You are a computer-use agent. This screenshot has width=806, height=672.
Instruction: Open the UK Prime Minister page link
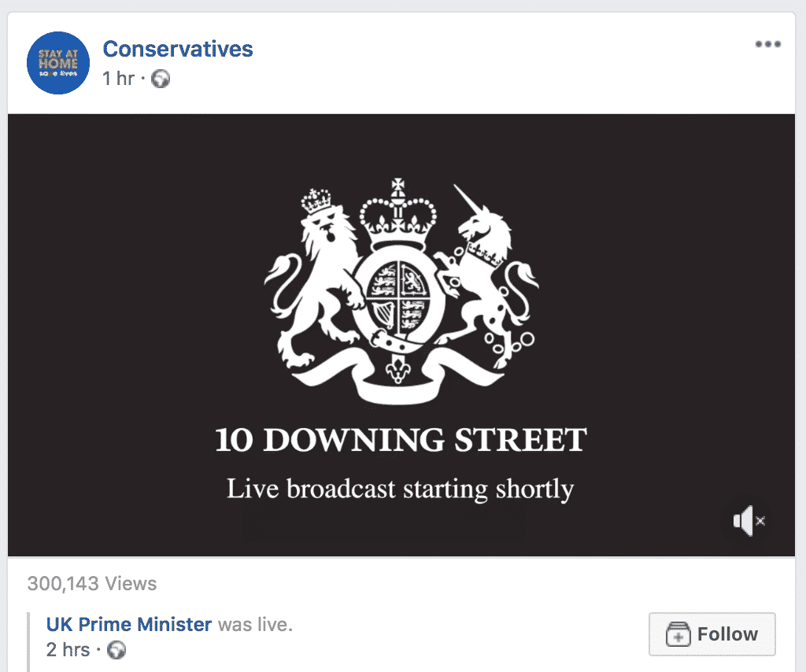(x=129, y=624)
